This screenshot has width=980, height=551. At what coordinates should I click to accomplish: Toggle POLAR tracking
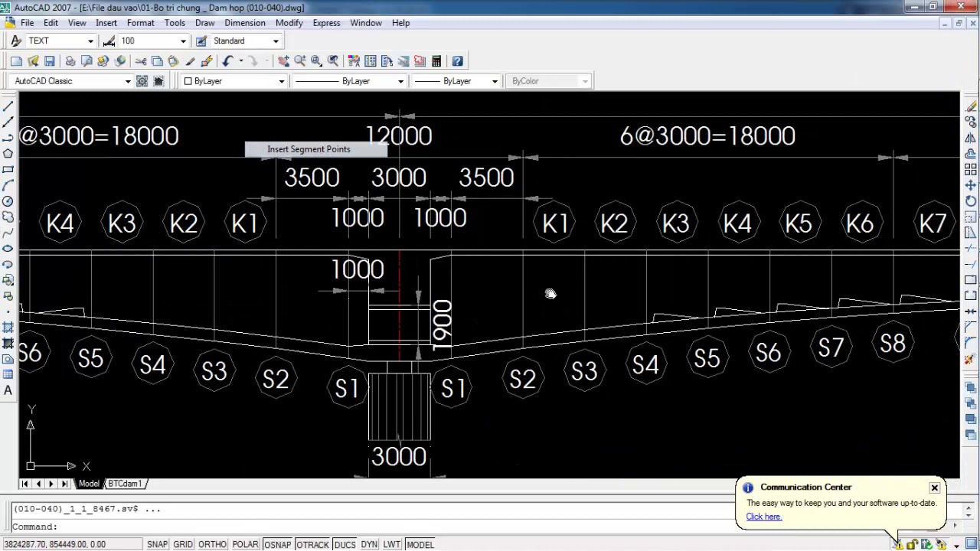click(245, 544)
